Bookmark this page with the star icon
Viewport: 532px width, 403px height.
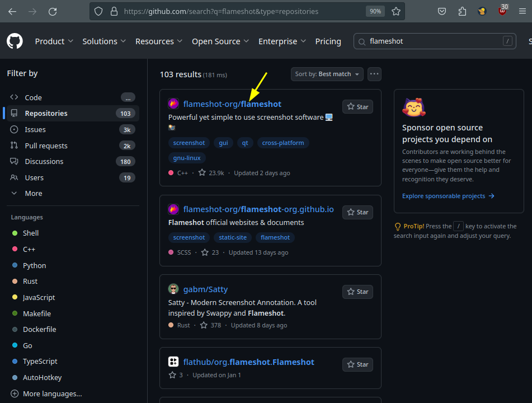pyautogui.click(x=396, y=12)
